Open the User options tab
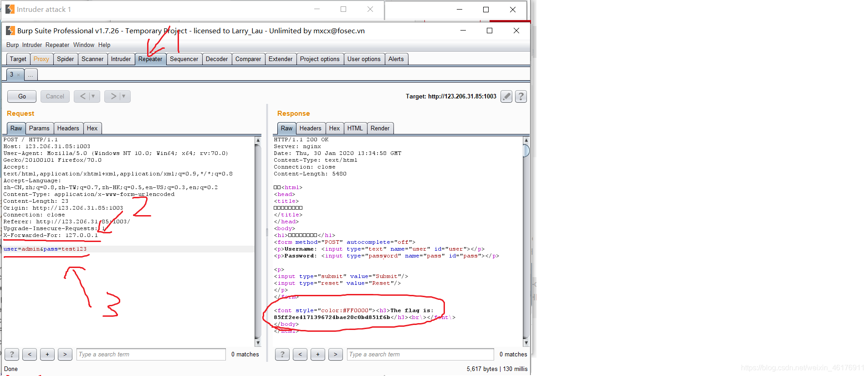Image resolution: width=868 pixels, height=376 pixels. pyautogui.click(x=364, y=59)
